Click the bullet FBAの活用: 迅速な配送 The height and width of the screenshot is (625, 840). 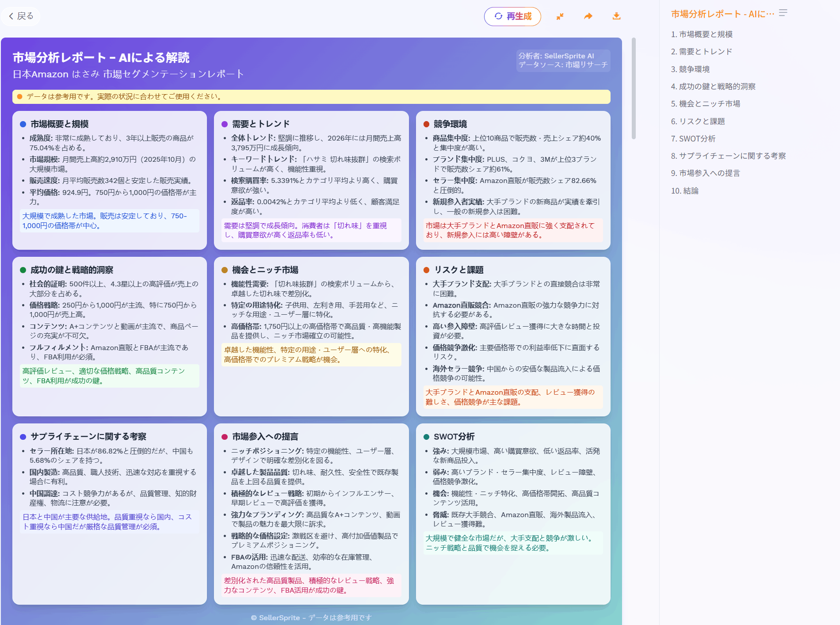[x=302, y=562]
